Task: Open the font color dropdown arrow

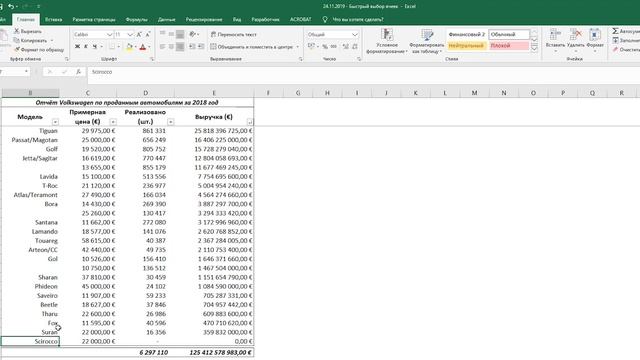Action: [x=149, y=47]
